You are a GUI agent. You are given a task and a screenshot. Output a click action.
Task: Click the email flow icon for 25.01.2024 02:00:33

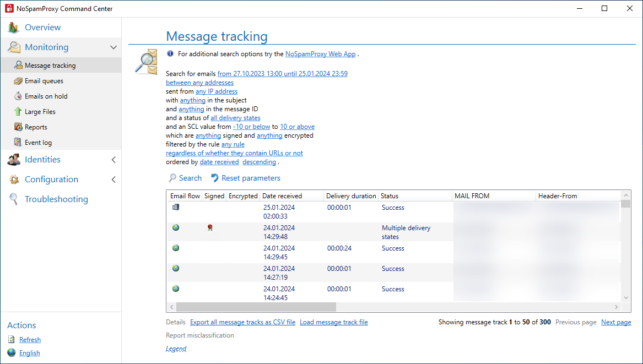click(176, 207)
